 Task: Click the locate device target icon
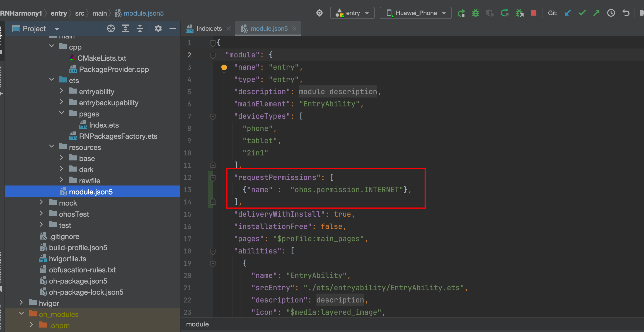click(x=319, y=13)
